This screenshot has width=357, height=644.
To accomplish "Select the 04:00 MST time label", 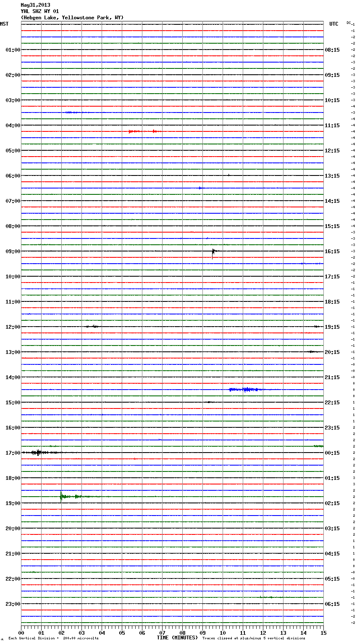I will [x=13, y=126].
